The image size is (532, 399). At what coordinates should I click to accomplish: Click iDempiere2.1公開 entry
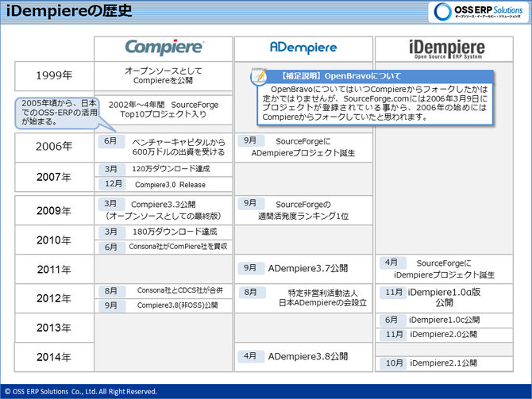443,363
